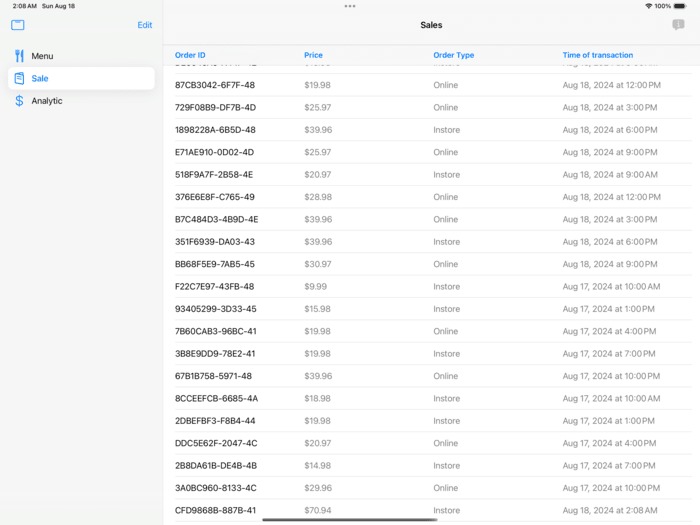Sort by Order ID column header
Screen dimensions: 700x525
pos(190,55)
